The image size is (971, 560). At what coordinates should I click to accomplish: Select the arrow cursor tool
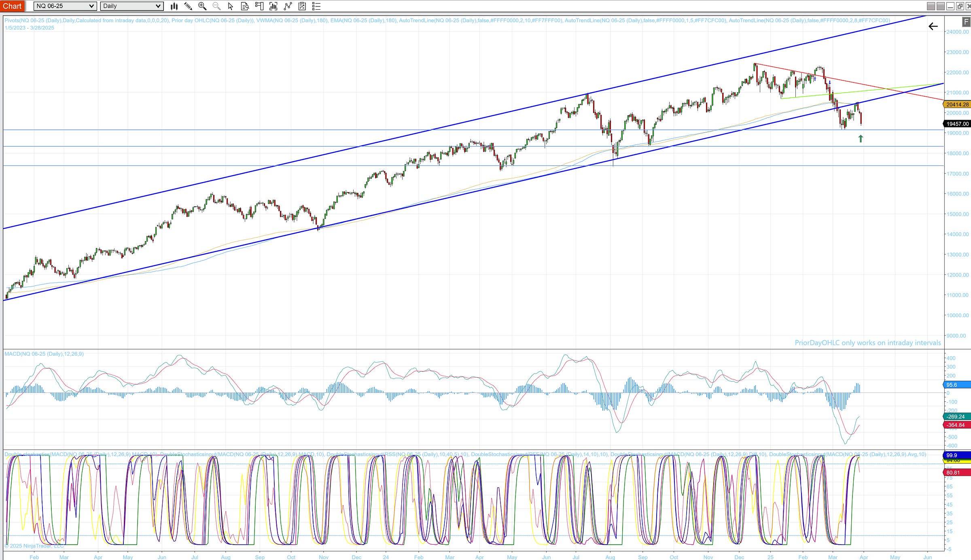point(231,6)
